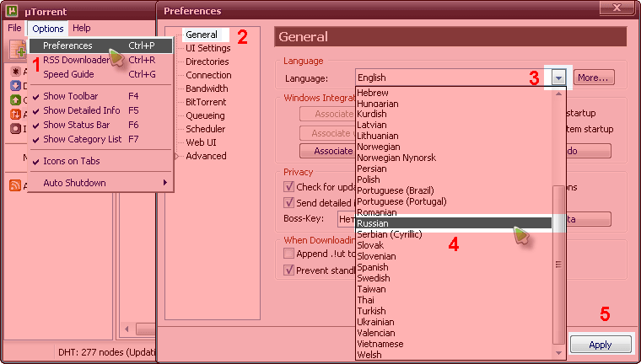This screenshot has height=364, width=641.
Task: Choose Polish from the language list
Action: [454, 179]
